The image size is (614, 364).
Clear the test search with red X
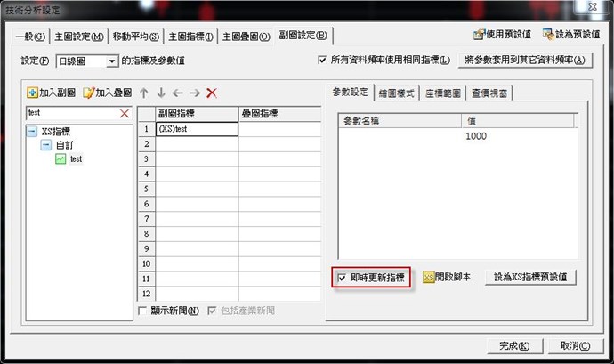(125, 114)
